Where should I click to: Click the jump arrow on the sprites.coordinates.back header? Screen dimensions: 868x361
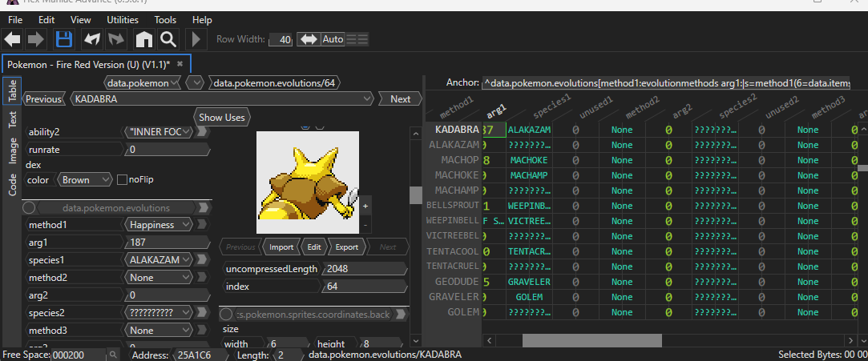[x=402, y=314]
